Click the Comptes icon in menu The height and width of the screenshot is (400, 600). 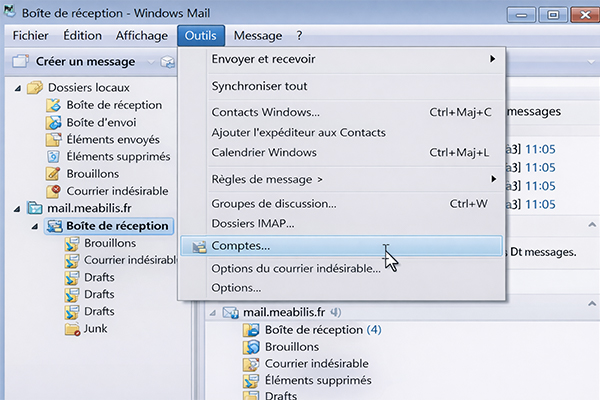(199, 247)
